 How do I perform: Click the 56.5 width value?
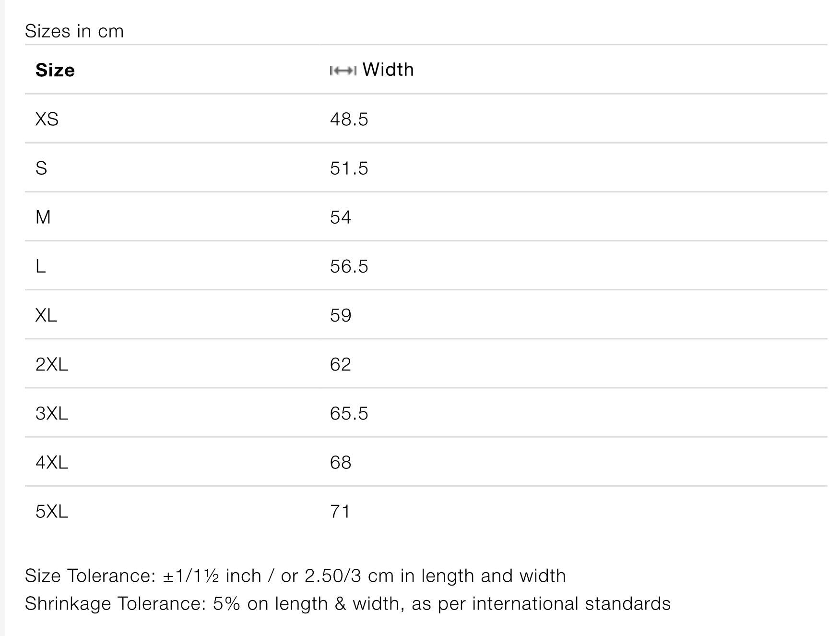[349, 266]
